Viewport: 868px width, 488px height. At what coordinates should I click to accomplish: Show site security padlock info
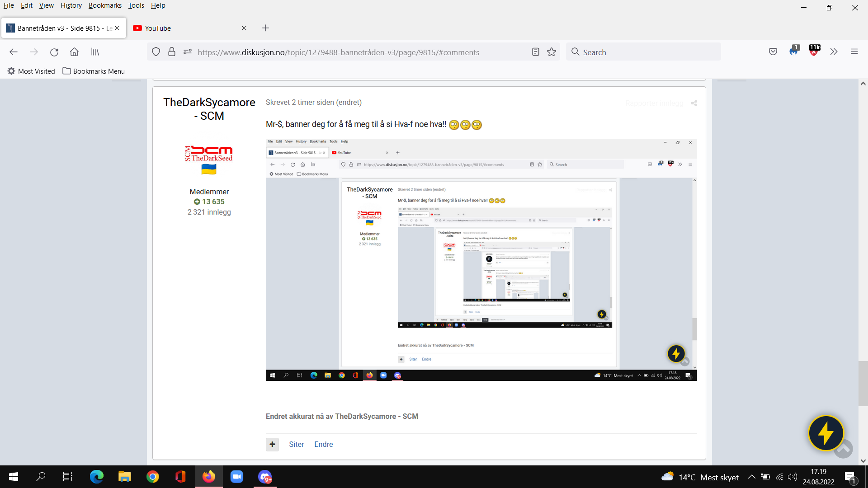[x=172, y=52]
